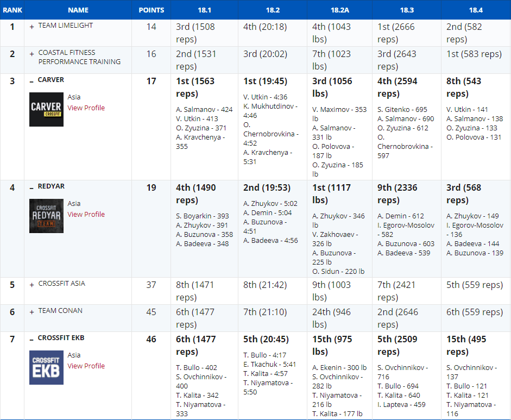Click CROSSFIT EKB's 5th (2509 reps) result
Image resolution: width=511 pixels, height=420 pixels.
[398, 346]
